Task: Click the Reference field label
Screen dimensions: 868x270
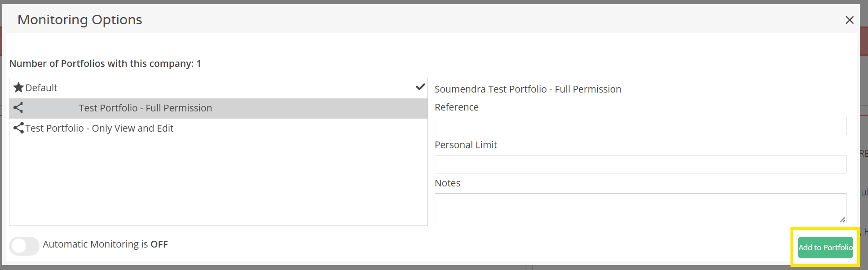Action: 456,107
